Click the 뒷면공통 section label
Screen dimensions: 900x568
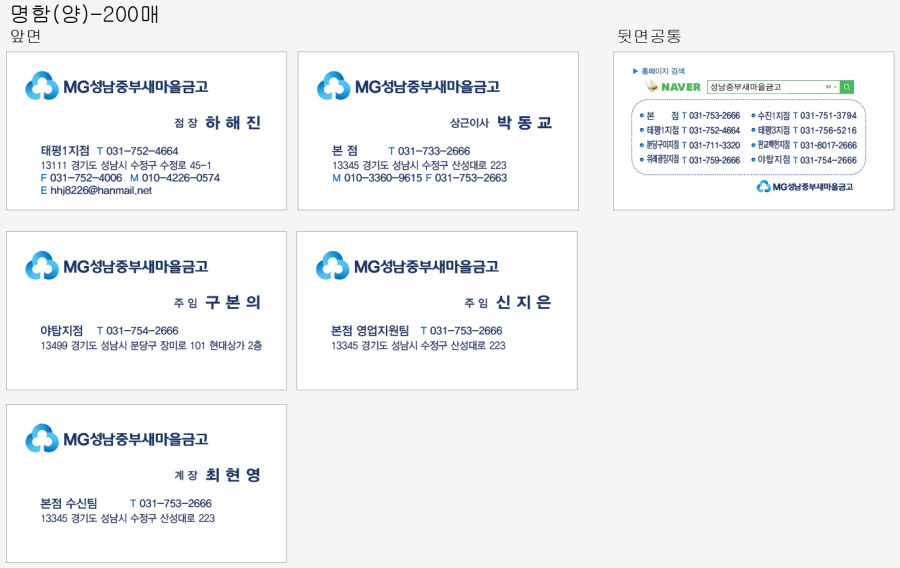point(649,36)
